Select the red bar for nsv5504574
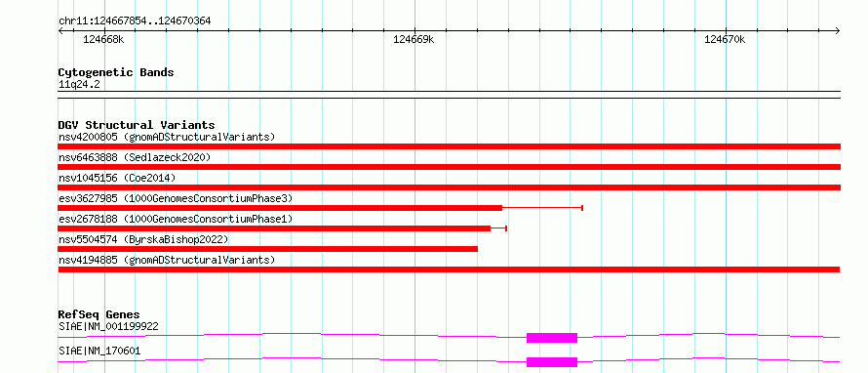Viewport: 868px width, 373px height. (268, 249)
